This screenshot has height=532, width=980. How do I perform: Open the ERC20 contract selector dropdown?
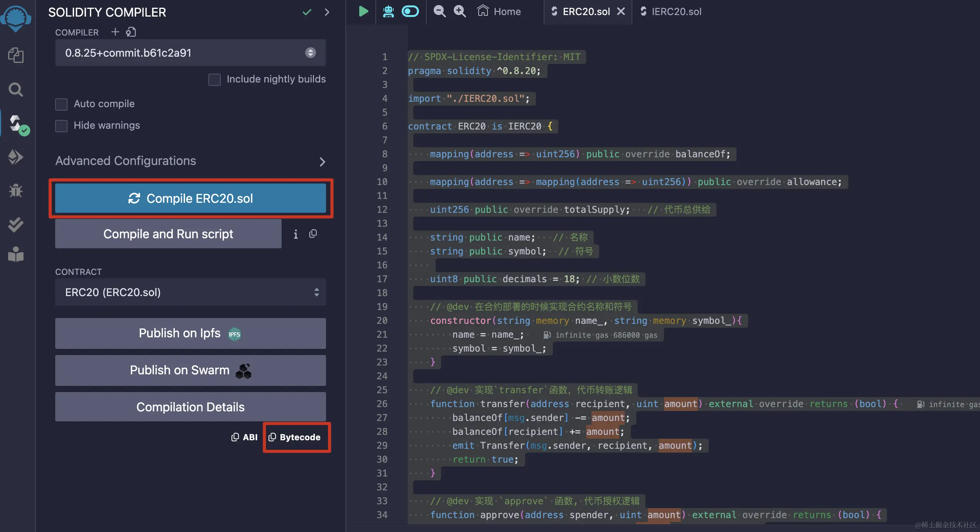tap(190, 292)
